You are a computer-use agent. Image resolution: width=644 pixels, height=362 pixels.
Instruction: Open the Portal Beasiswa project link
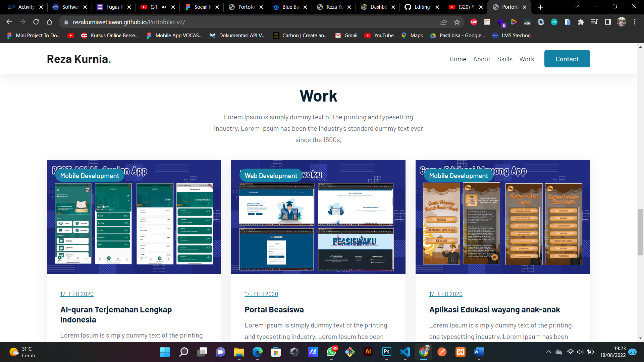tap(274, 309)
